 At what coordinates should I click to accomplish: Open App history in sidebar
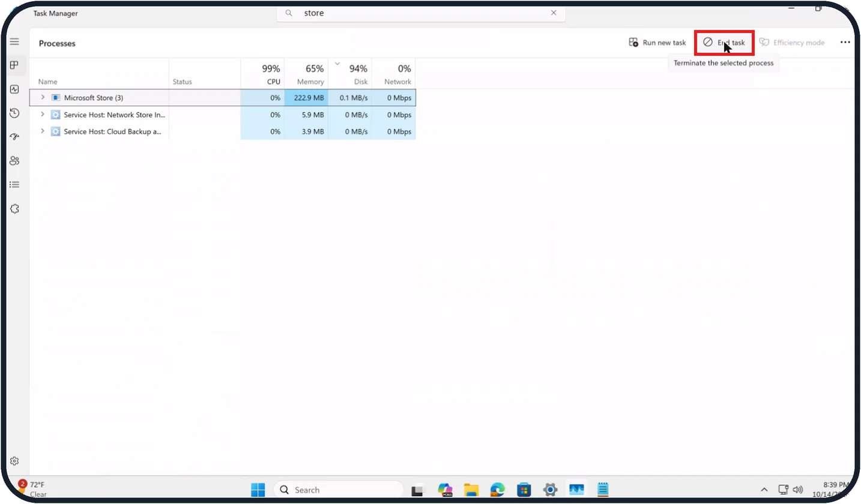point(14,113)
